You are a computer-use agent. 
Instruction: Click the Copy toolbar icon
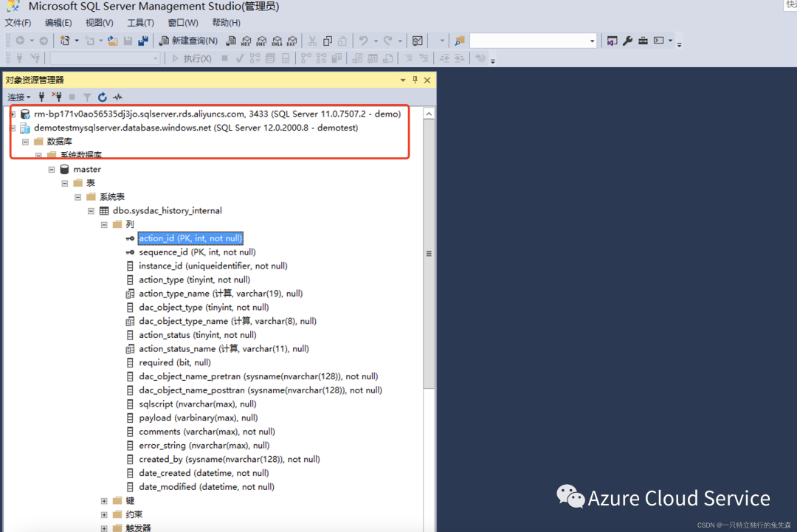pyautogui.click(x=328, y=41)
